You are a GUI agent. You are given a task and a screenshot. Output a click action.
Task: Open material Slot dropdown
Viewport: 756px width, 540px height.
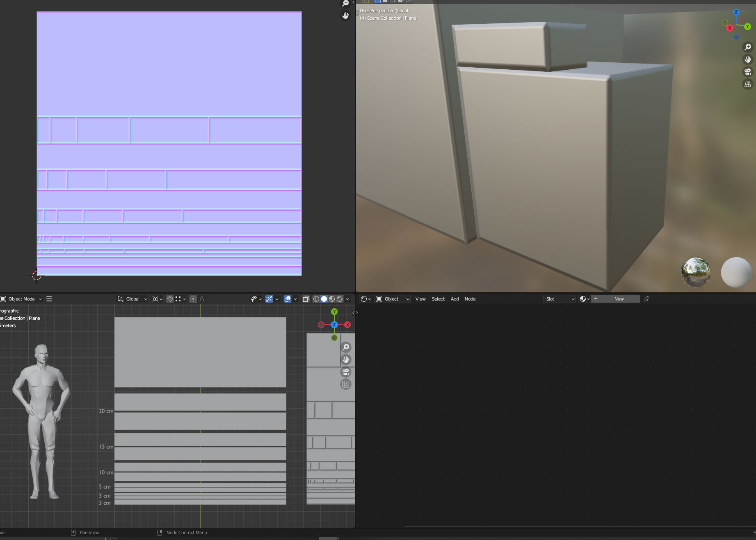pyautogui.click(x=560, y=299)
